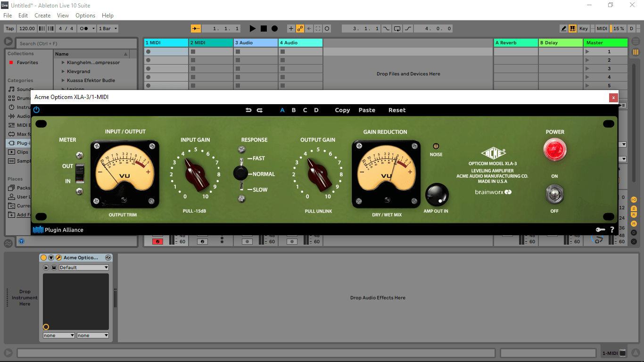Open the second 'none' dropdown under device

(93, 336)
